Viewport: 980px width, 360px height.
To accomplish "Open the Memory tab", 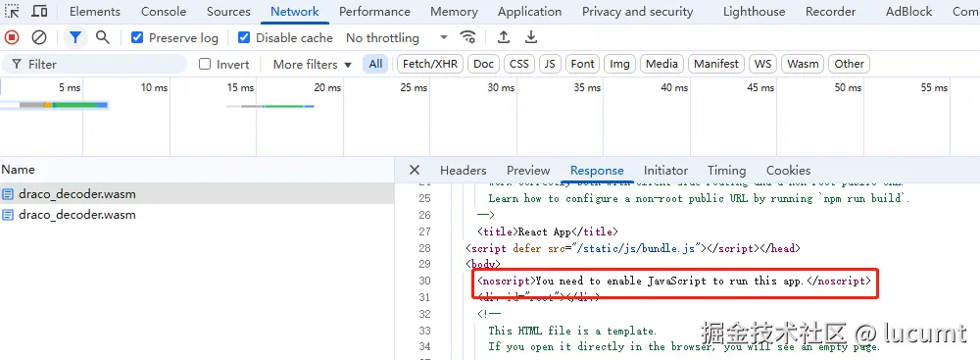I will tap(454, 11).
